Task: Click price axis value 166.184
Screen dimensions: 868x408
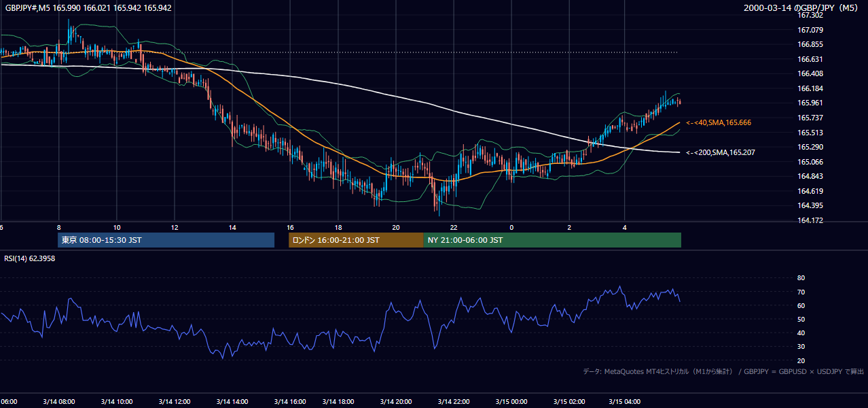Action: pyautogui.click(x=810, y=88)
